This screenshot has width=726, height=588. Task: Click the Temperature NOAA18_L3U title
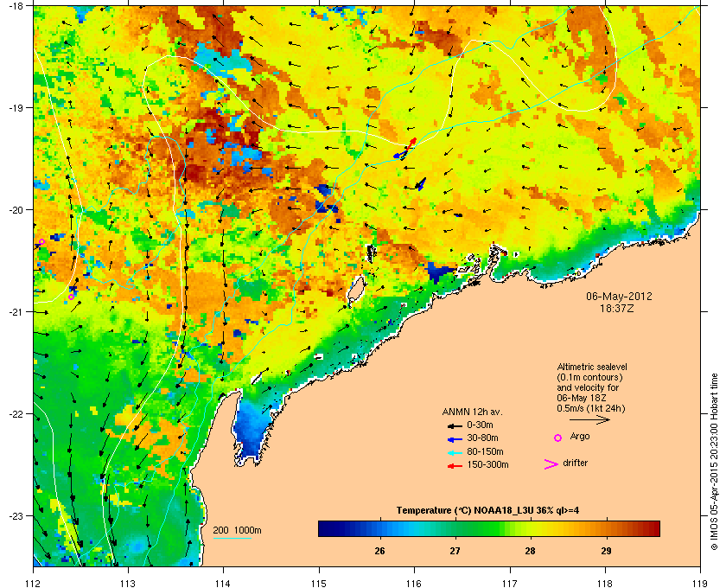coord(487,511)
